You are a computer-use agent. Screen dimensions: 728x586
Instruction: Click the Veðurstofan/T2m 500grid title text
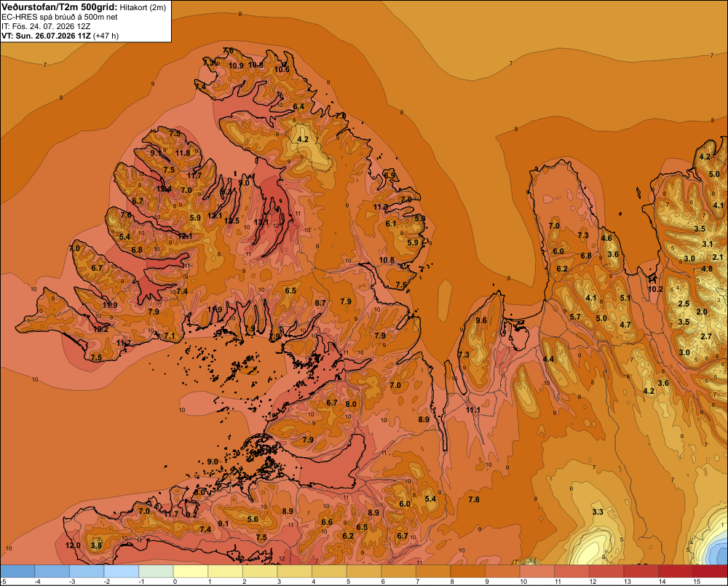click(60, 7)
